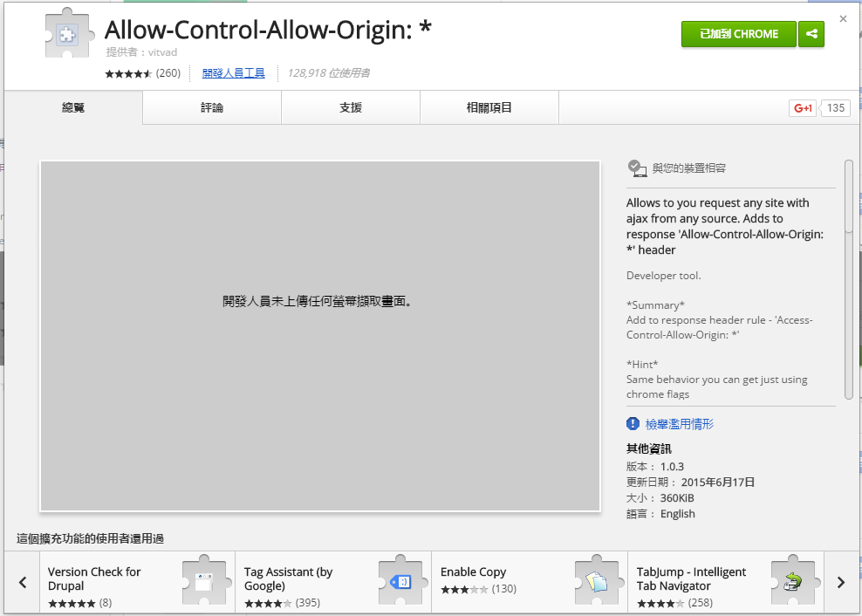Image resolution: width=862 pixels, height=616 pixels.
Task: Click the 與您的裝置相容 text
Action: 689,168
